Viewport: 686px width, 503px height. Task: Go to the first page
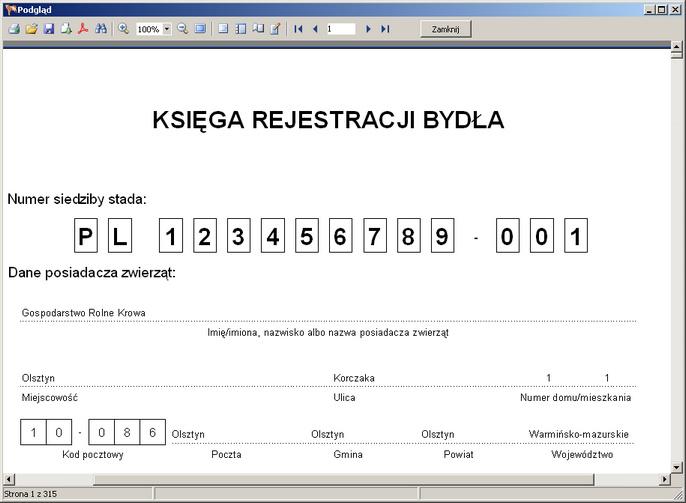[298, 29]
